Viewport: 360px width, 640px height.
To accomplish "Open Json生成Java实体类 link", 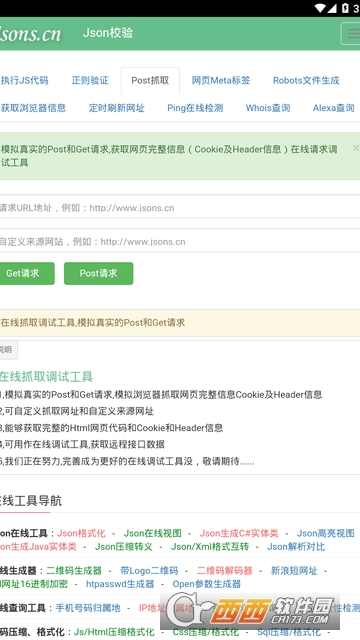I will click(x=38, y=547).
